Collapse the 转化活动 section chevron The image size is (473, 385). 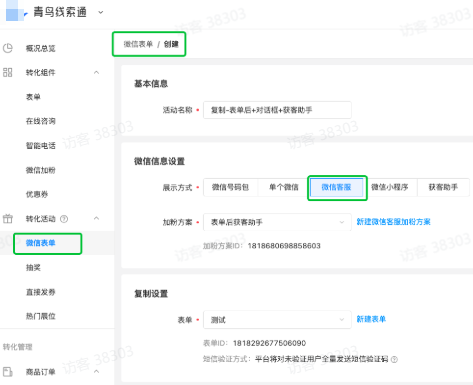(97, 218)
